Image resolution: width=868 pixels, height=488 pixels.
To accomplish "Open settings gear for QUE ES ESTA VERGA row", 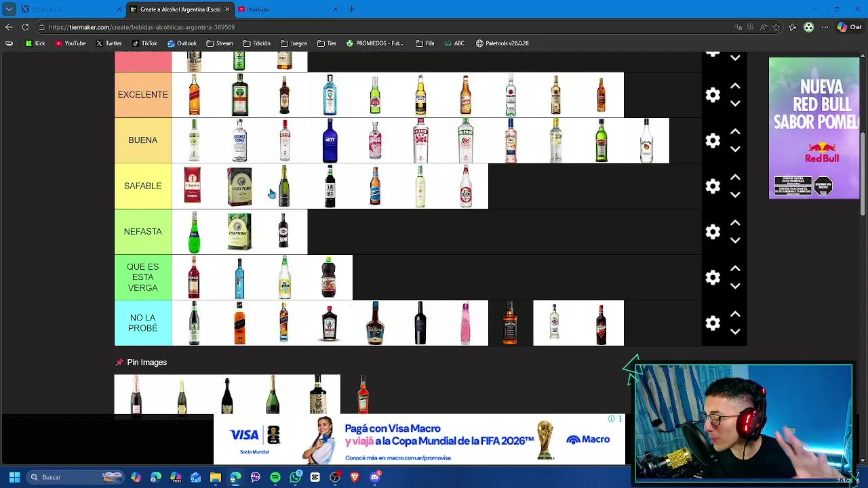I will click(x=713, y=277).
